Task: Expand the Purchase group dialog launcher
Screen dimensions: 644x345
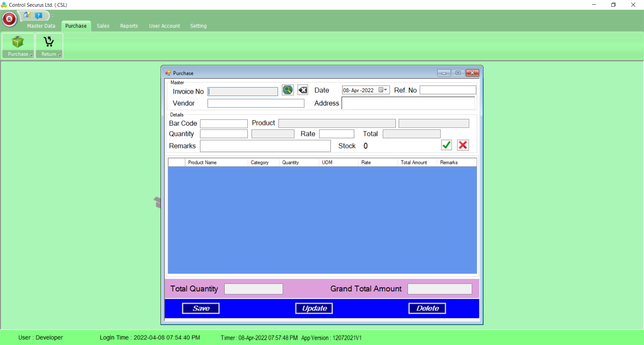Action: [31, 55]
